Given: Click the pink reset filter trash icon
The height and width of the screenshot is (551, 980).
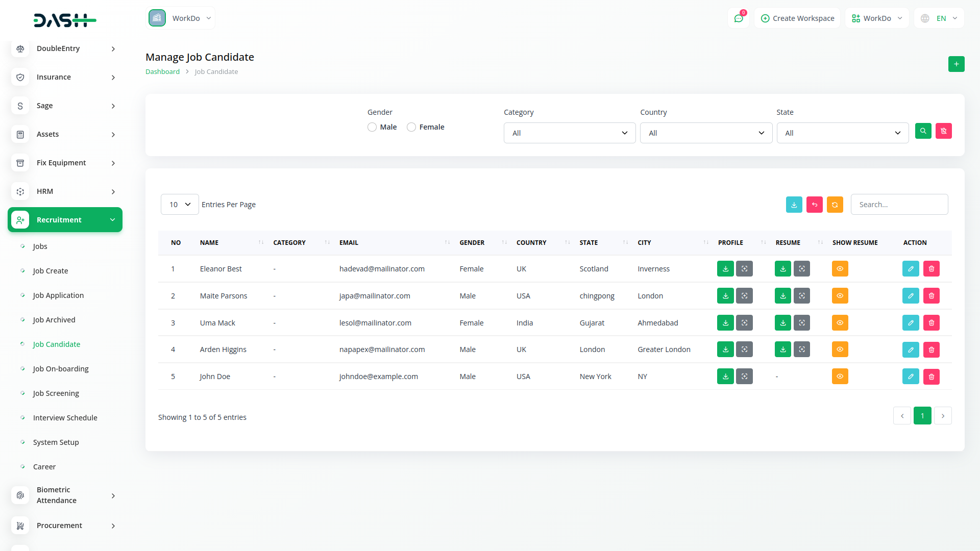Looking at the screenshot, I should coord(943,131).
